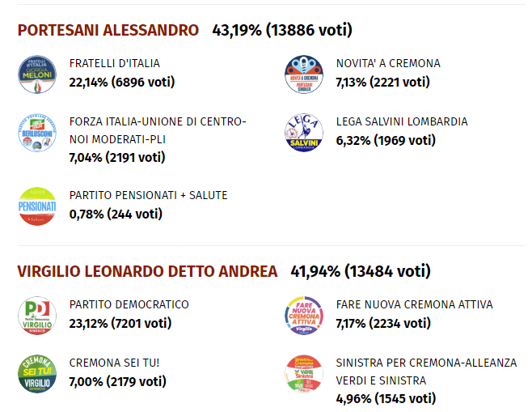Viewport: 532px width, 412px height.
Task: Click the Sinistra per Cremona logo
Action: (x=304, y=373)
